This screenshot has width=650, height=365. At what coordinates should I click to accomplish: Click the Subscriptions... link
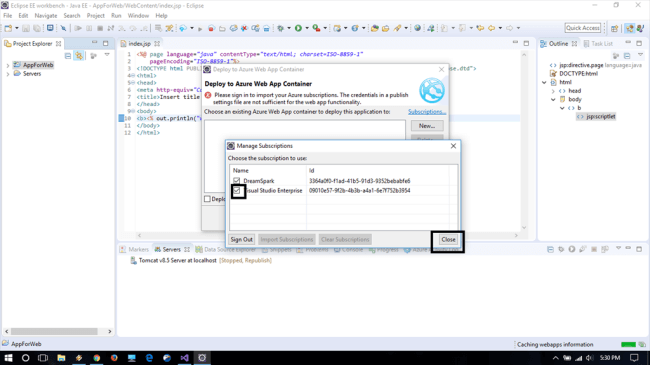click(x=427, y=112)
